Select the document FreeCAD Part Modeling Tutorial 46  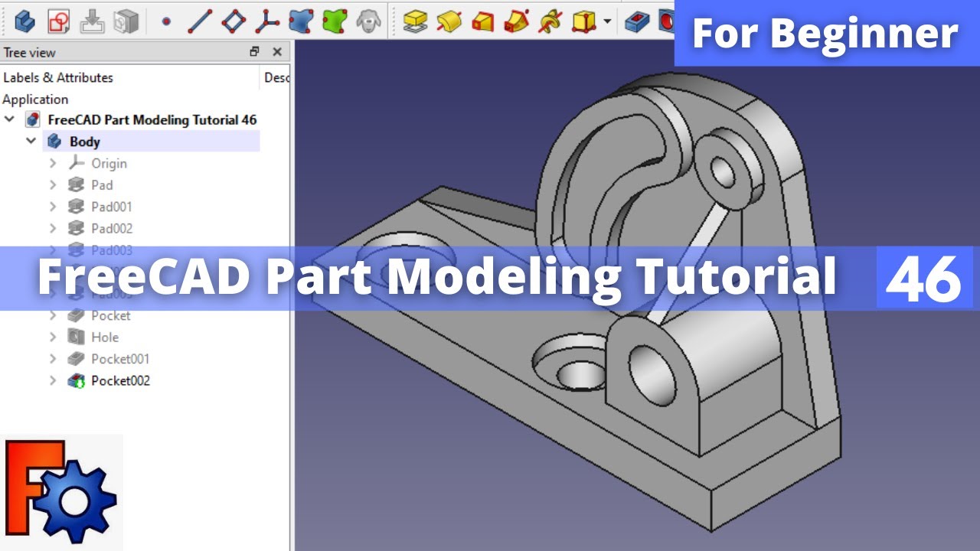tap(152, 119)
